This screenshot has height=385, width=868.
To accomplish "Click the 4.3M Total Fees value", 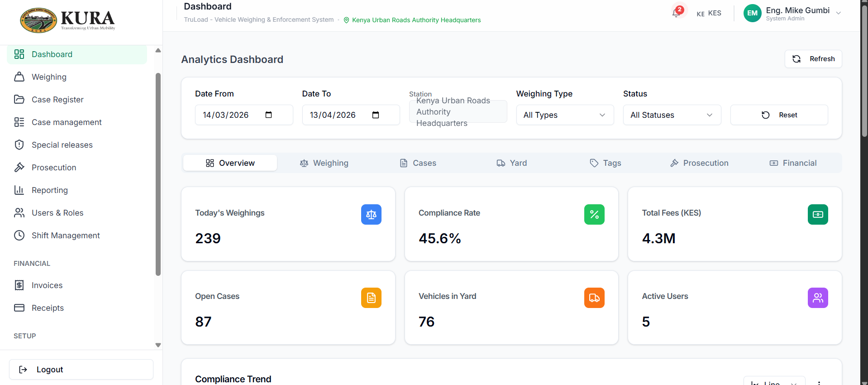I will coord(658,238).
